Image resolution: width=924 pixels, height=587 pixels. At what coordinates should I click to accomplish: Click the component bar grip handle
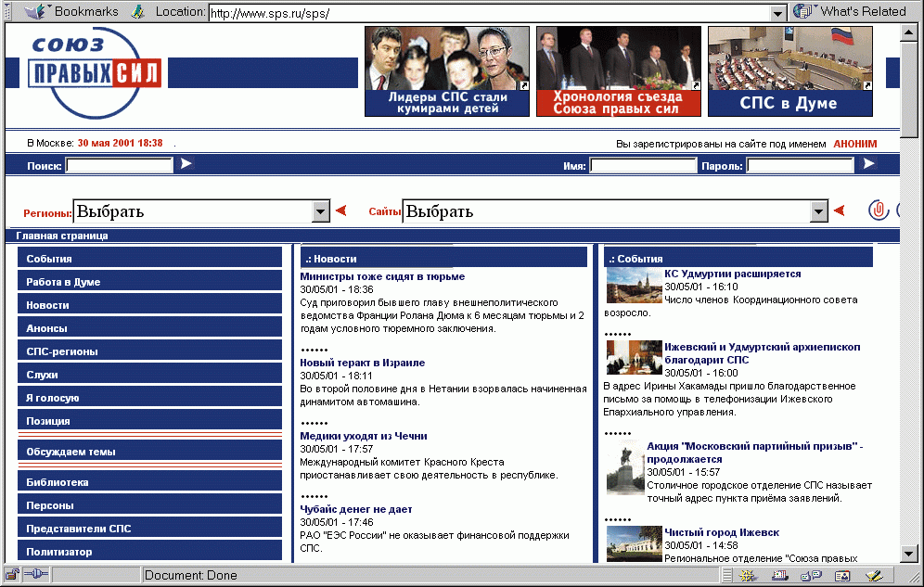727,575
